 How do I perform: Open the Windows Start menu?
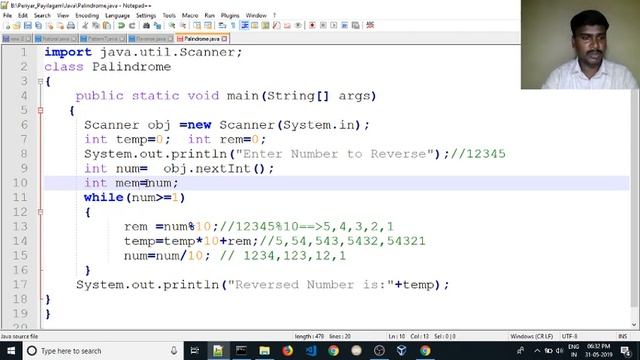[x=11, y=351]
